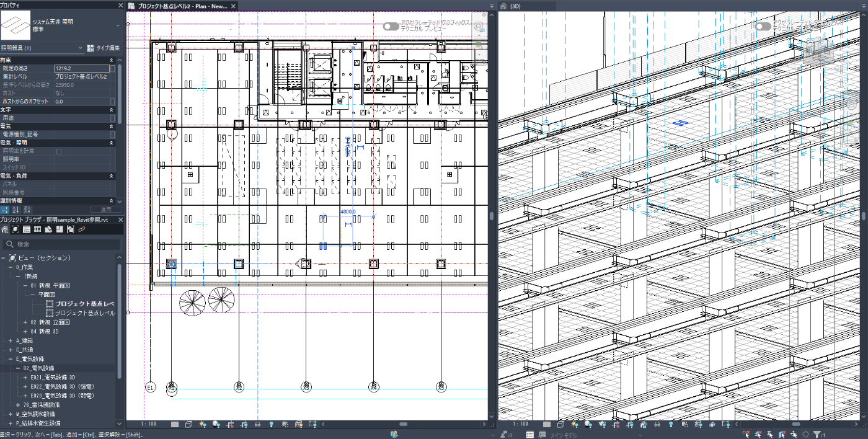Click detail level icon in plan view control bar
Image resolution: width=868 pixels, height=439 pixels.
point(175,425)
